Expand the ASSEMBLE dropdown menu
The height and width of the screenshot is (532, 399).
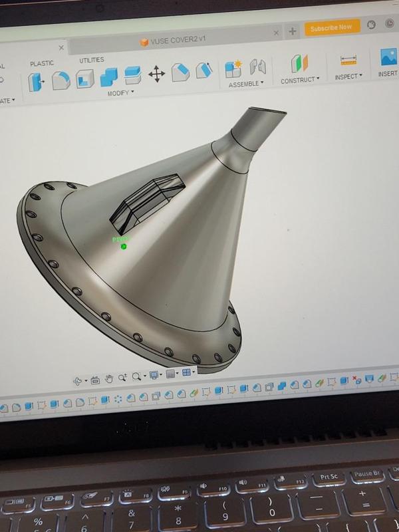246,84
